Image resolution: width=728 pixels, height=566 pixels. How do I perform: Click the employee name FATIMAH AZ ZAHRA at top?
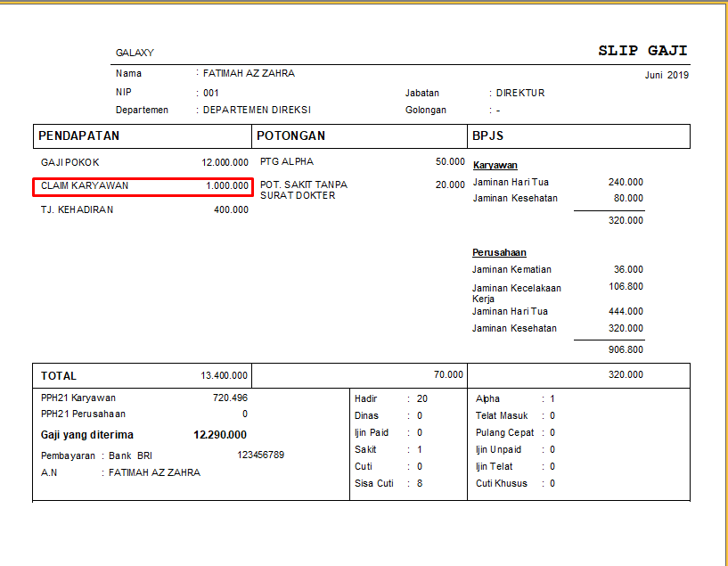(249, 74)
